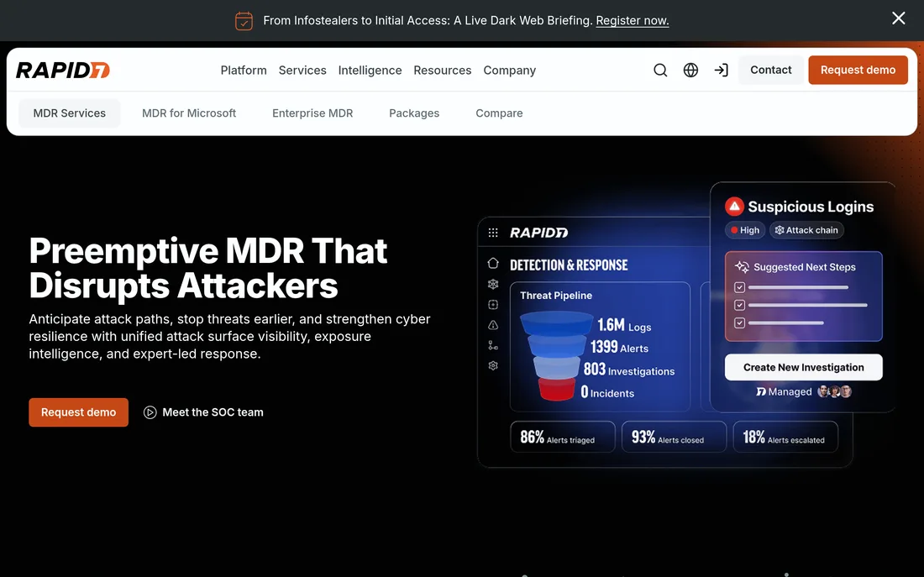Open the Resources menu
Image resolution: width=924 pixels, height=577 pixels.
[x=443, y=71]
